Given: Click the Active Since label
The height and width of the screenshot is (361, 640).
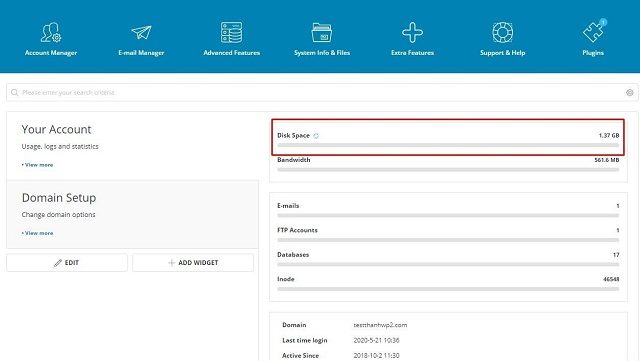Looking at the screenshot, I should tap(300, 356).
